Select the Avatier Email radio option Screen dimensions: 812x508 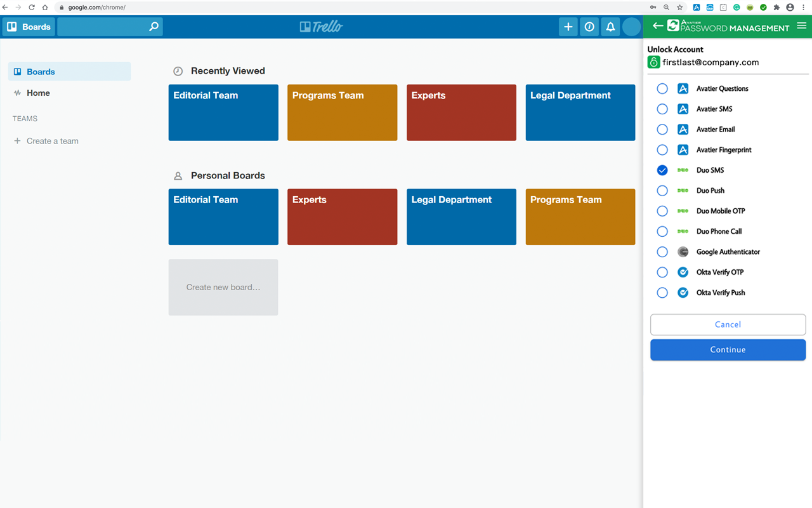click(x=662, y=129)
